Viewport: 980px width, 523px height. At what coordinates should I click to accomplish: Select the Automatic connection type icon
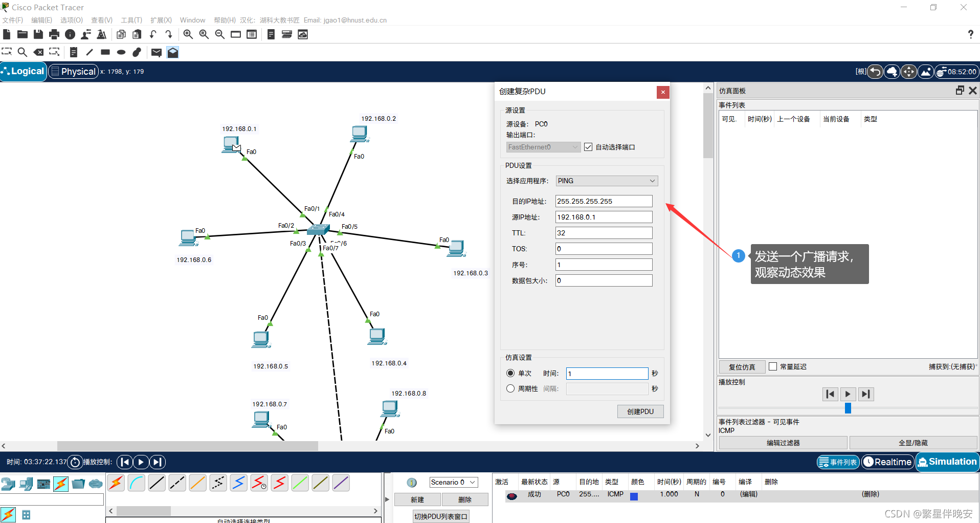116,483
